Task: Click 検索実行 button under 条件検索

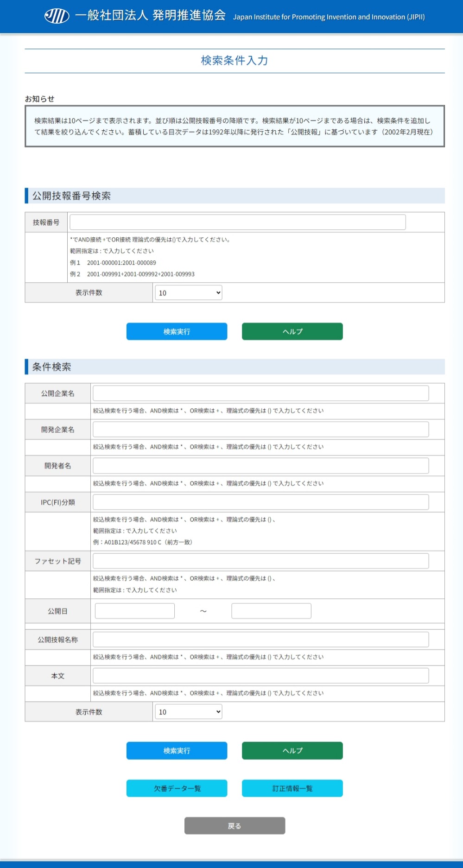Action: pyautogui.click(x=177, y=750)
